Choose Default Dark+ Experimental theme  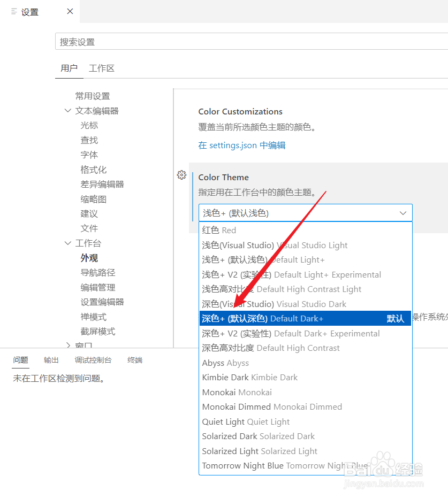click(305, 334)
